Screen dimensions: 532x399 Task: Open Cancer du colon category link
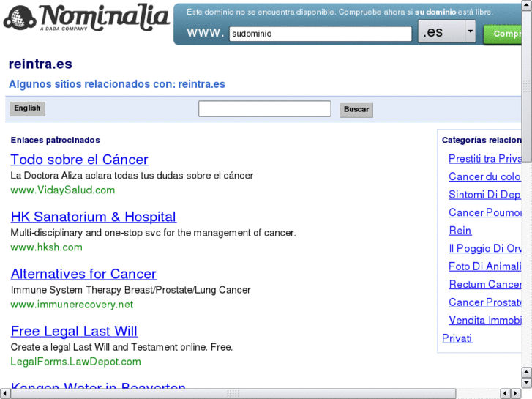[484, 177]
